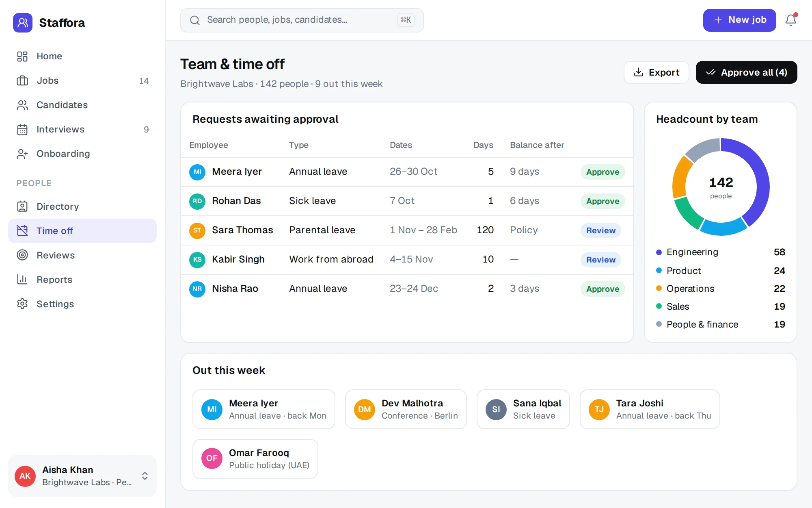812x508 pixels.
Task: Approve Rohan Das's sick leave
Action: click(x=603, y=201)
